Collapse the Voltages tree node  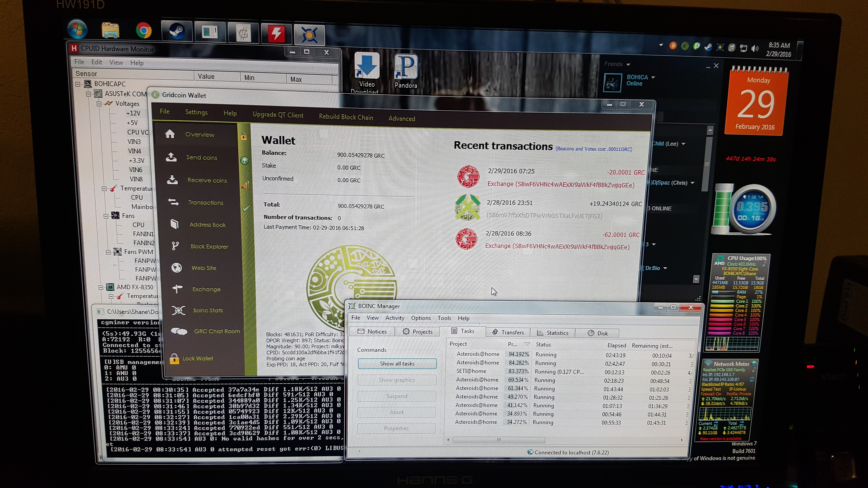click(x=99, y=104)
